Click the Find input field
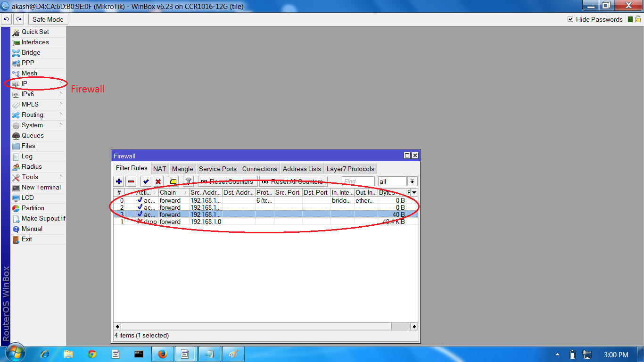 click(358, 181)
